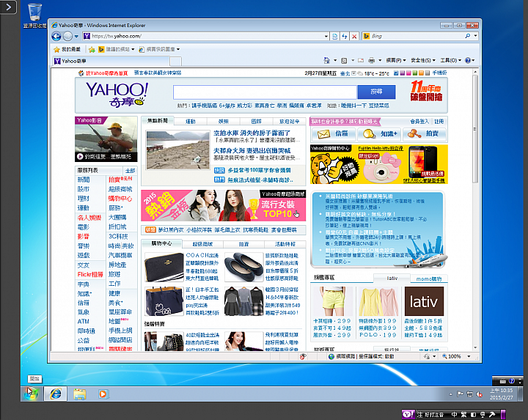Click the lativ brand logo thumbnail

424,301
